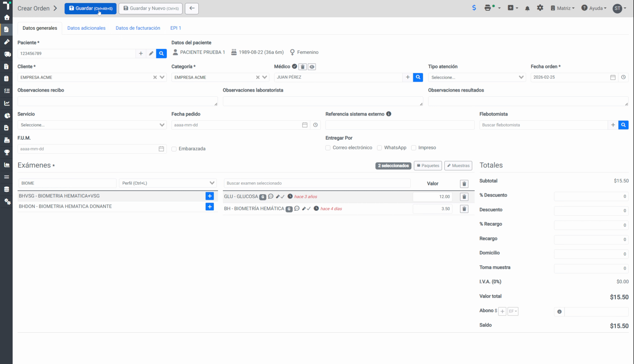Switch to the Datos de facturación tab

[x=138, y=28]
